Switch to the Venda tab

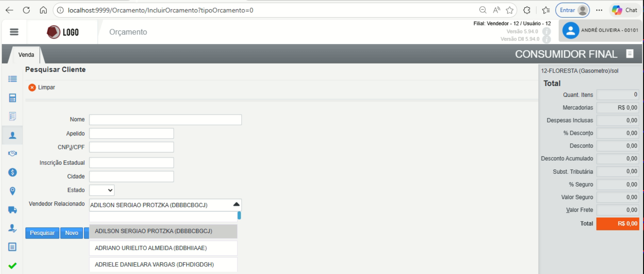click(26, 55)
